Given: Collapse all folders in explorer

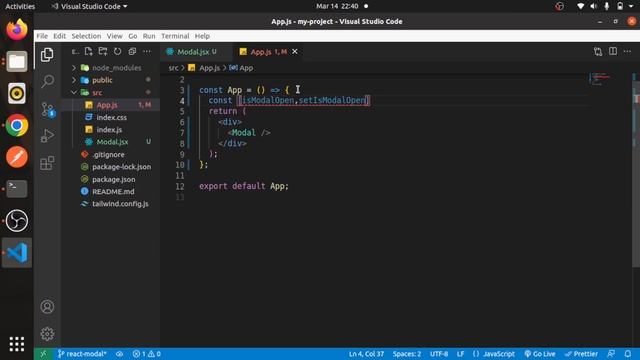Looking at the screenshot, I should point(132,51).
